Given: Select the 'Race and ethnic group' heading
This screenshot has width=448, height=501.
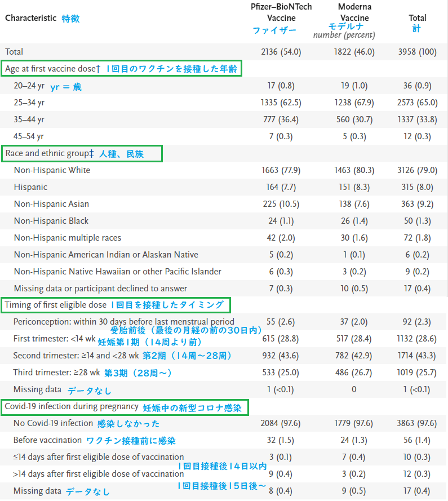Looking at the screenshot, I should [x=50, y=153].
